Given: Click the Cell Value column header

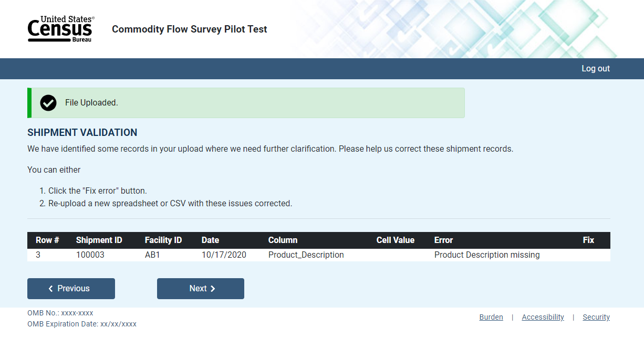Looking at the screenshot, I should pos(396,240).
